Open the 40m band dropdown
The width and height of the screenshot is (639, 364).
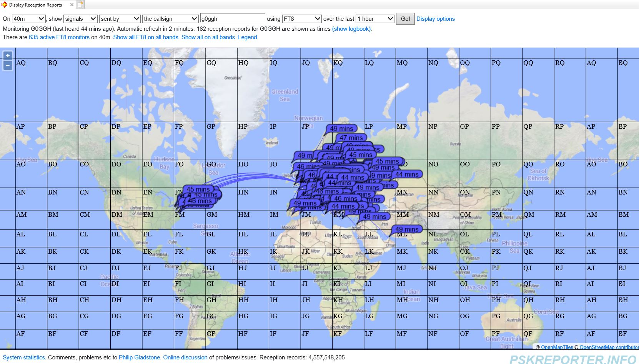(29, 18)
